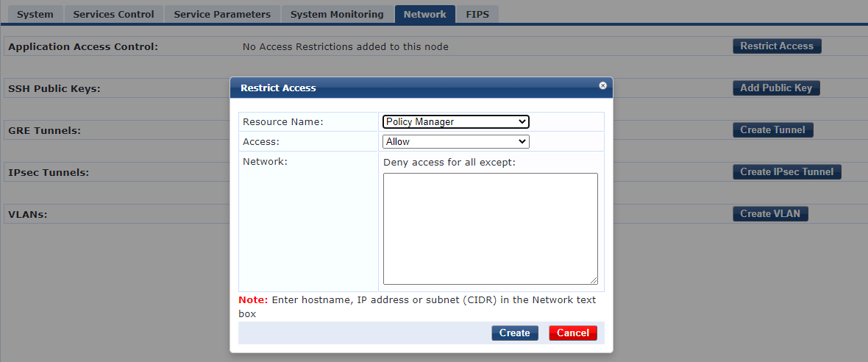Open the Resource Name dropdown
This screenshot has width=868, height=362.
(455, 122)
